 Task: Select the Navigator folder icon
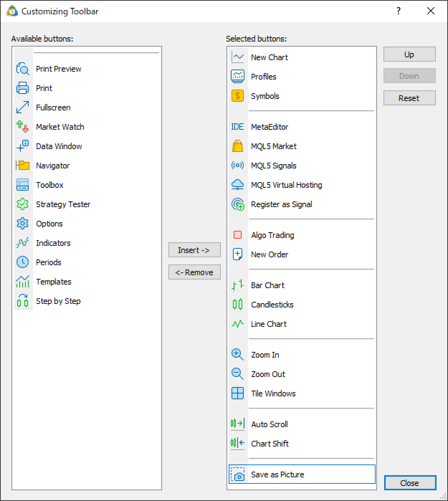pos(23,166)
